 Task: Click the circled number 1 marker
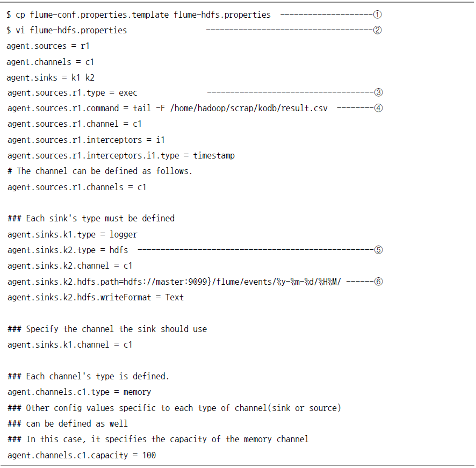point(377,15)
